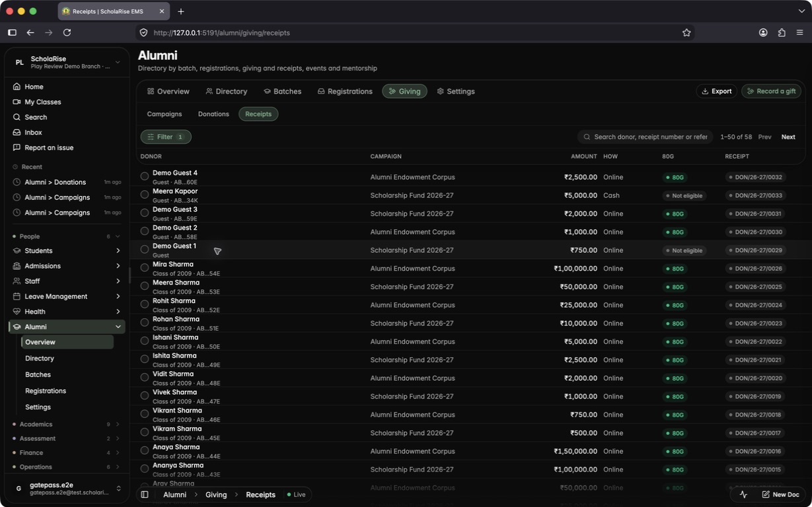
Task: Open the Filter button
Action: pos(166,137)
